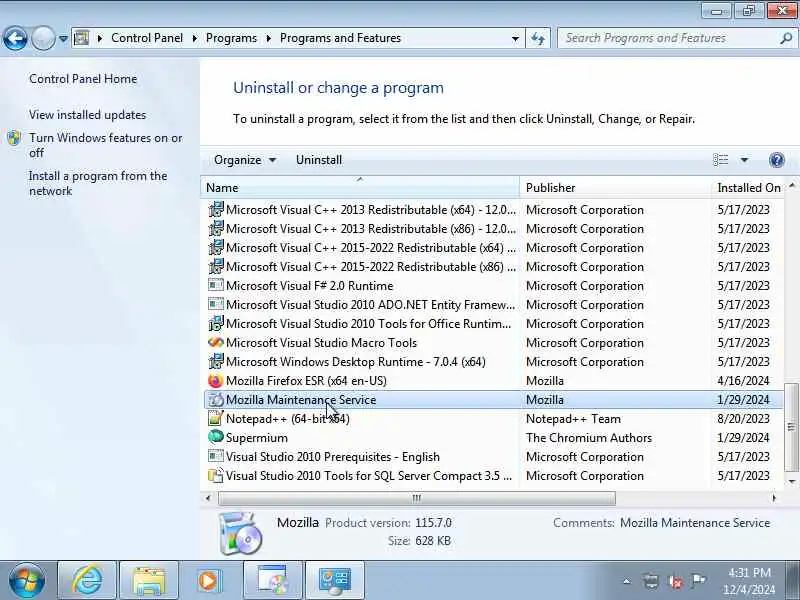Image resolution: width=800 pixels, height=600 pixels.
Task: Change view with the view icon
Action: 720,160
